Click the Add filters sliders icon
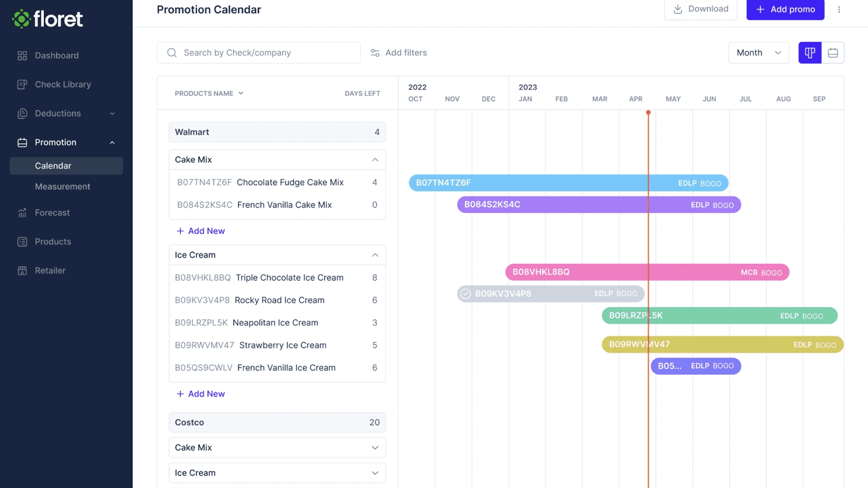Viewport: 868px width, 488px height. click(x=375, y=53)
